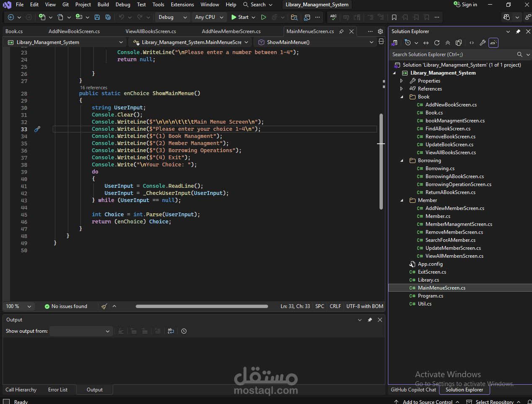Screen dimensions: 532x404
Task: Collapse the Borrowing folder in tree
Action: click(402, 161)
